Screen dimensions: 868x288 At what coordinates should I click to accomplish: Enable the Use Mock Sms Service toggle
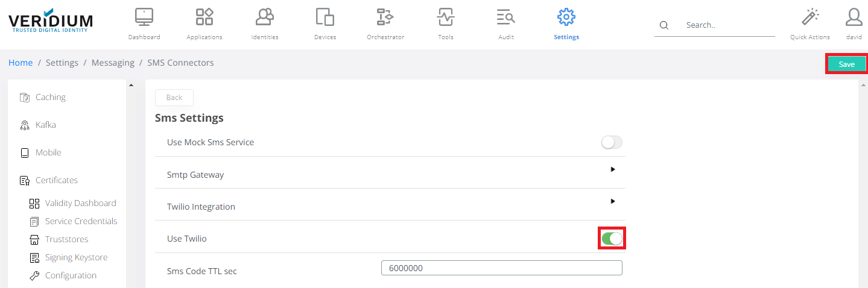(612, 143)
